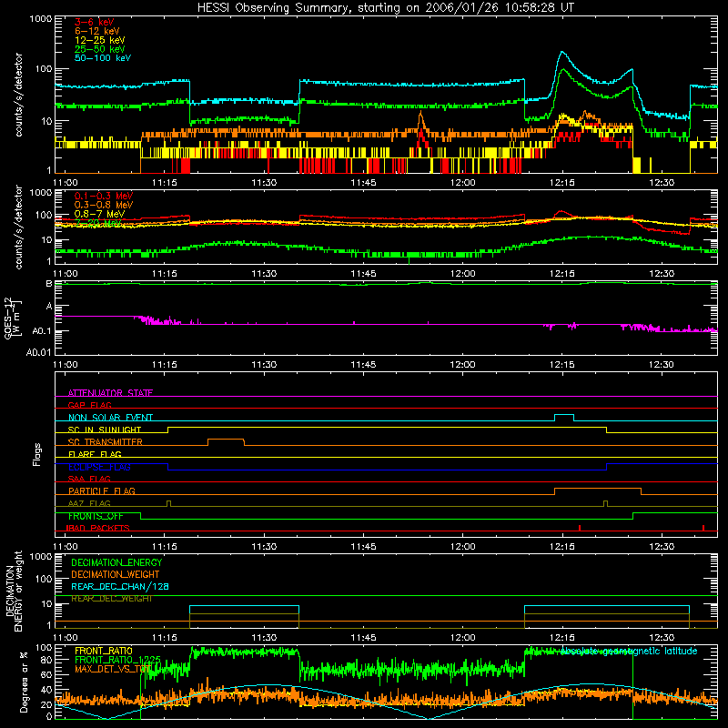Select the olive A4Z_FLAG label
Viewport: 728px width, 728px height.
tap(89, 503)
